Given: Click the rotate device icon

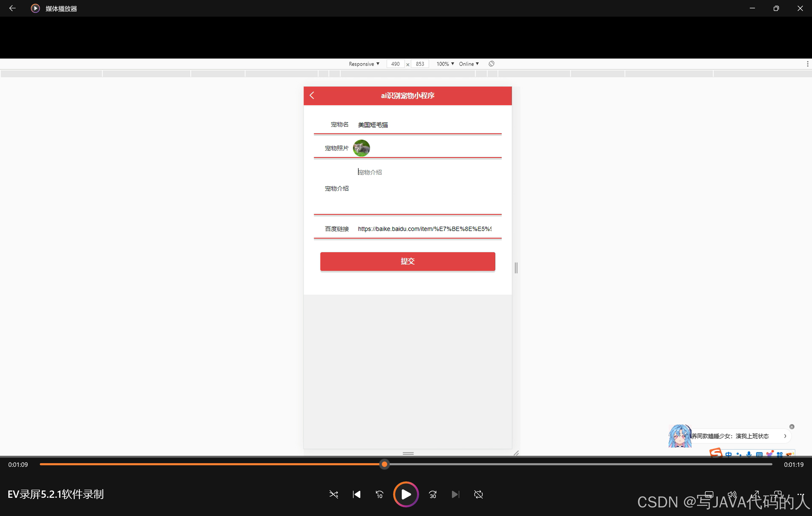Looking at the screenshot, I should (x=491, y=64).
